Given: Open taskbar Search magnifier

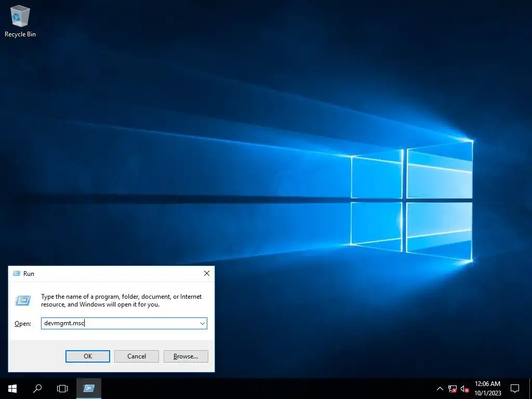Looking at the screenshot, I should [x=37, y=389].
